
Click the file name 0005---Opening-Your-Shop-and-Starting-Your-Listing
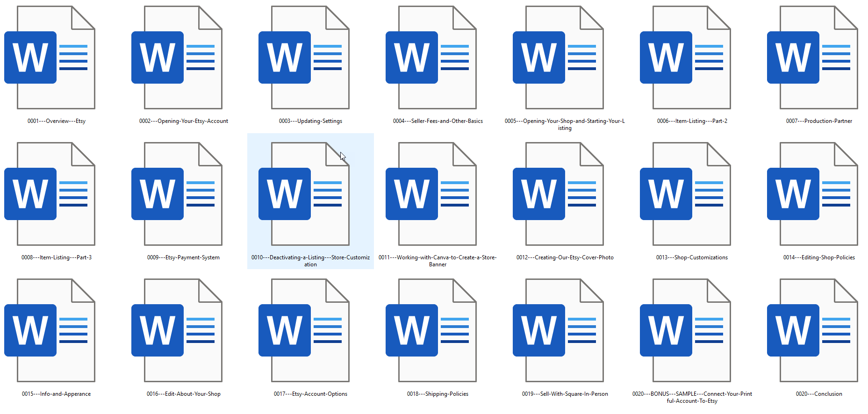[x=565, y=124]
